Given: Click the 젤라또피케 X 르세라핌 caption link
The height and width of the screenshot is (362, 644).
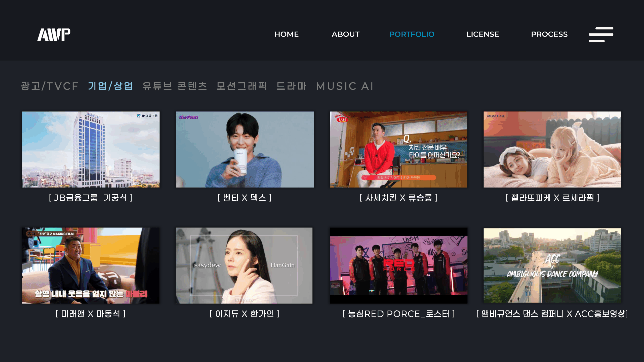Looking at the screenshot, I should tap(552, 198).
